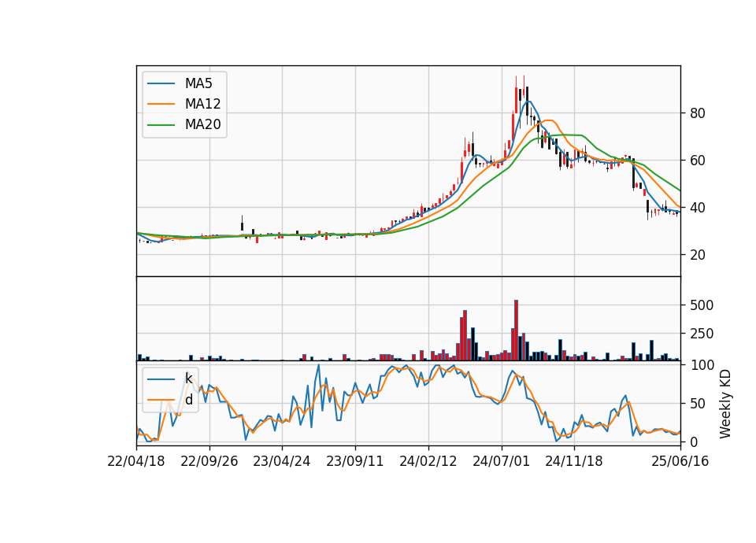The width and height of the screenshot is (756, 543).
Task: Click the price axis value 20
Action: [x=697, y=255]
